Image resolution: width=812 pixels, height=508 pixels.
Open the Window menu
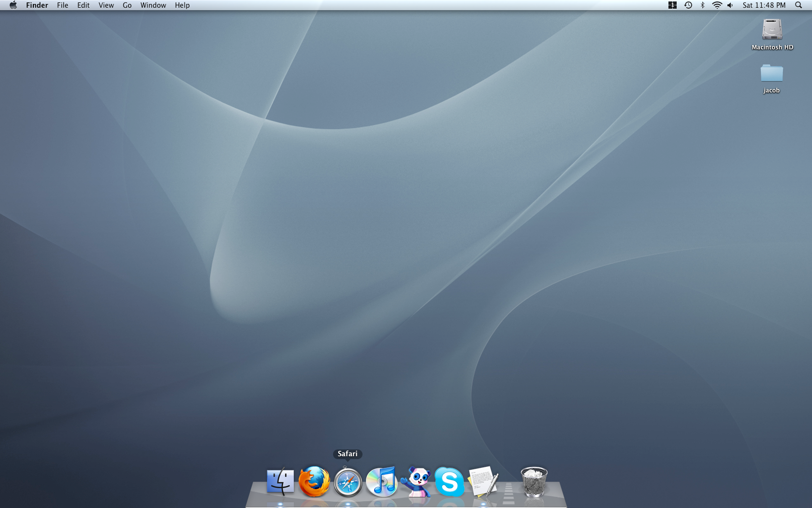click(153, 5)
